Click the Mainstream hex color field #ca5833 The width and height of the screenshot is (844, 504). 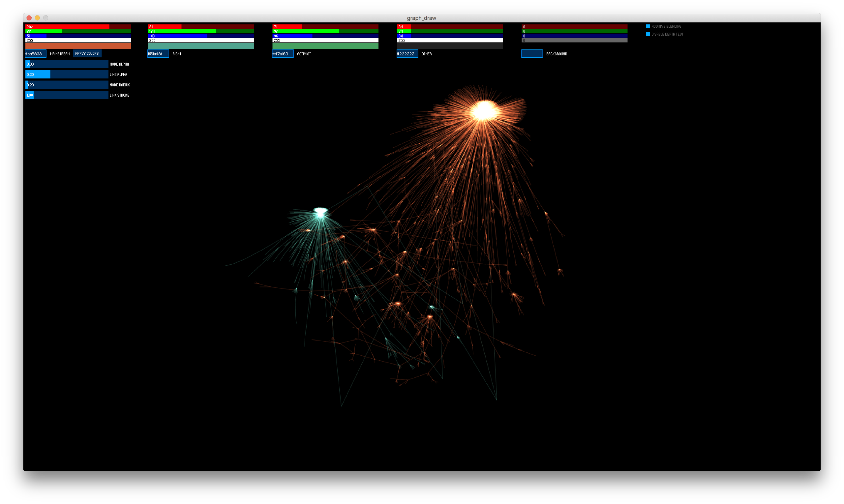coord(36,54)
